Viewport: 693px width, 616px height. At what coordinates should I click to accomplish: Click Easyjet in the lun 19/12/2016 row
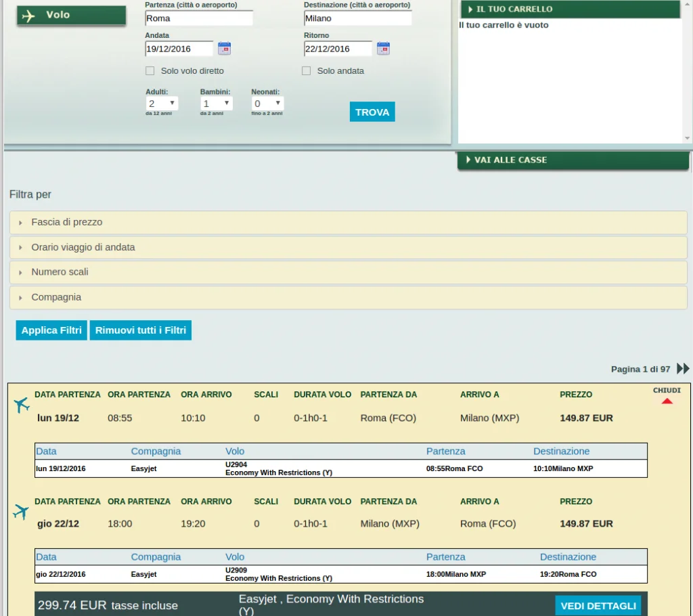coord(143,468)
